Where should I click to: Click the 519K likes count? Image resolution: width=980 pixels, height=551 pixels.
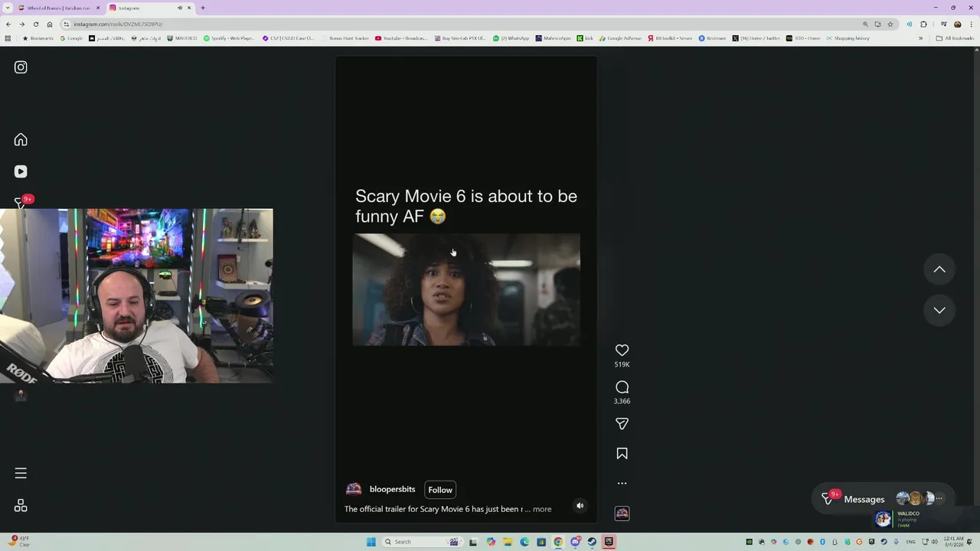click(x=622, y=364)
